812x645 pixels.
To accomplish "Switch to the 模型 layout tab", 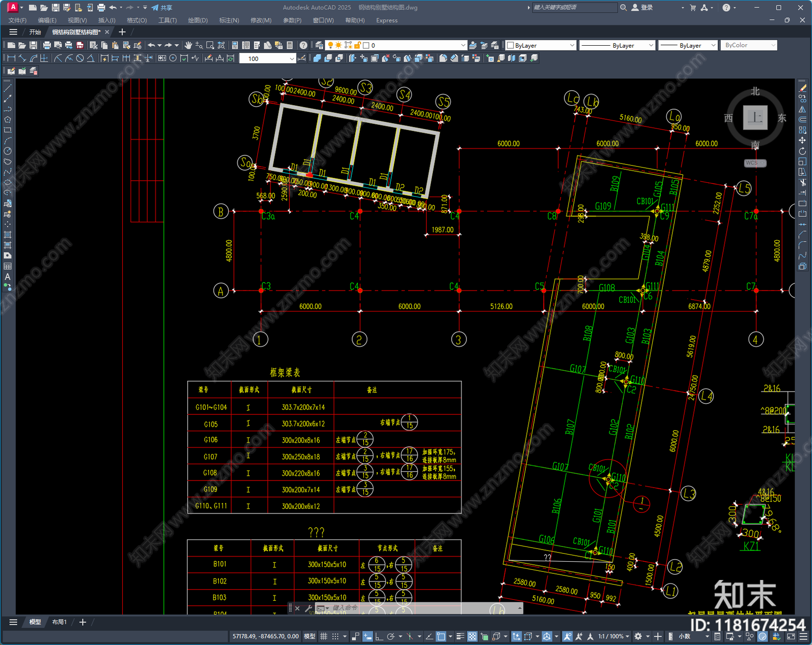I will point(35,622).
